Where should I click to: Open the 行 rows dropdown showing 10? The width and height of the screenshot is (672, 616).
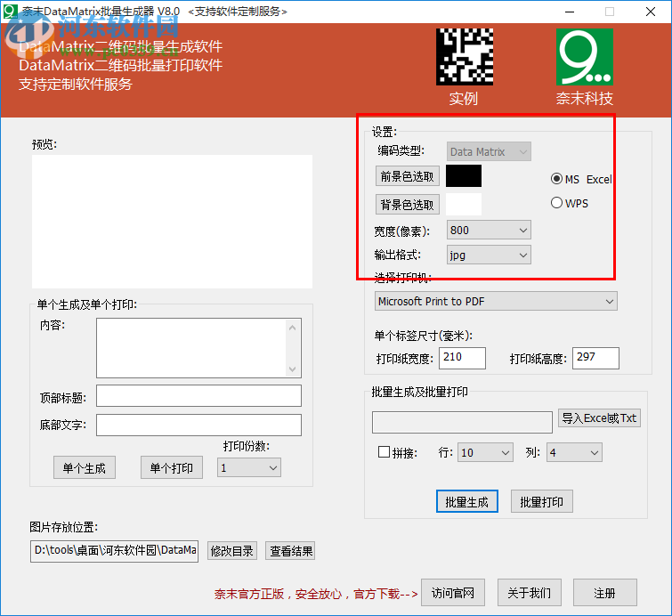click(485, 452)
